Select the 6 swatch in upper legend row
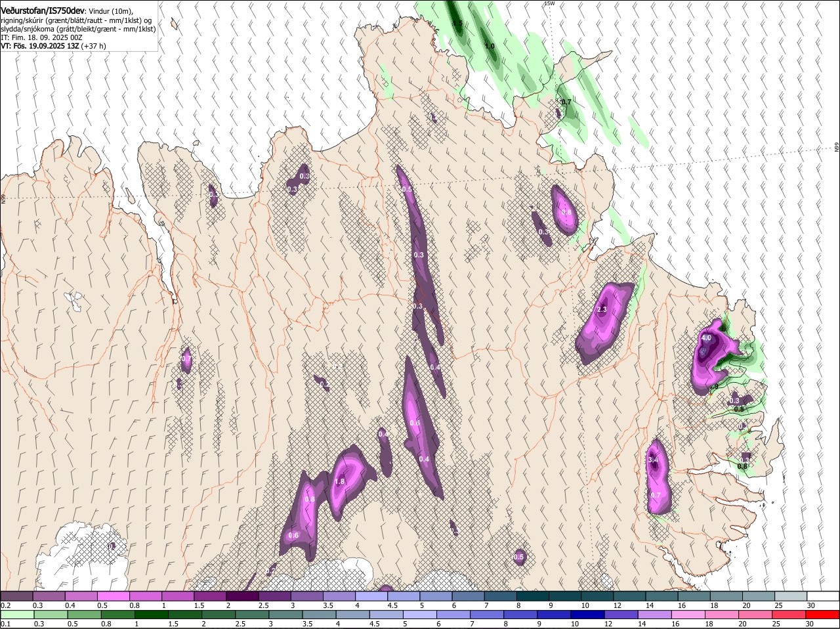Screen dimensions: 840x629 468,596
